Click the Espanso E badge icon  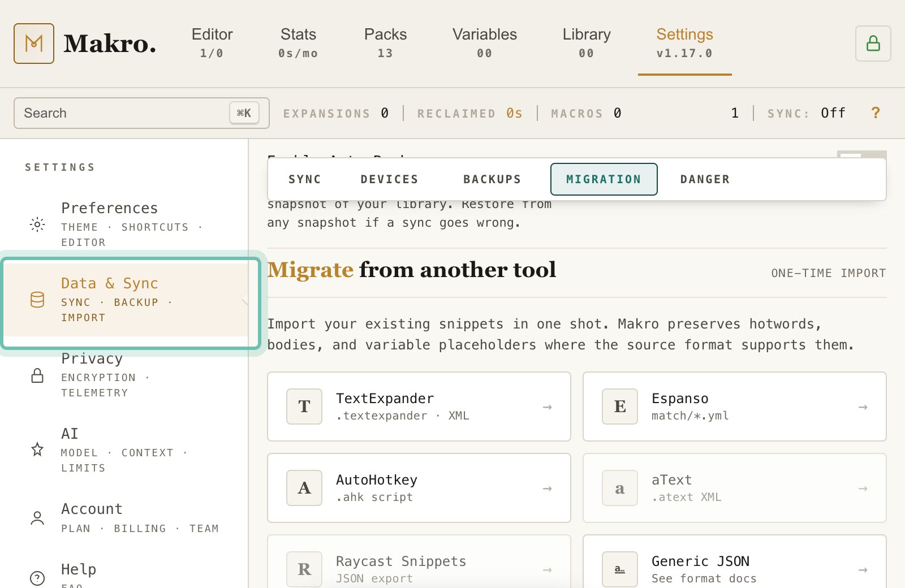point(620,407)
